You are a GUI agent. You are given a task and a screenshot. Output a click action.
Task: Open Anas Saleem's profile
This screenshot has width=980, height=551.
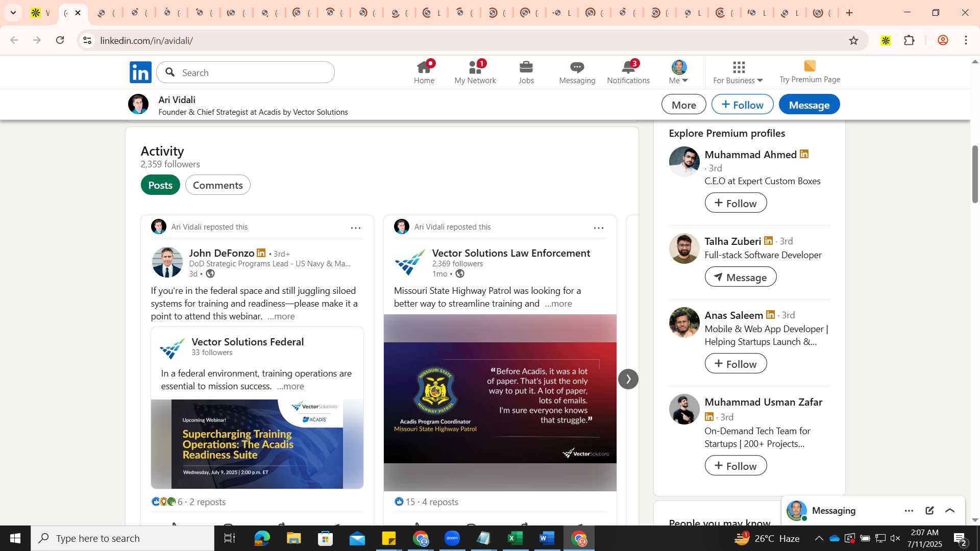tap(733, 315)
